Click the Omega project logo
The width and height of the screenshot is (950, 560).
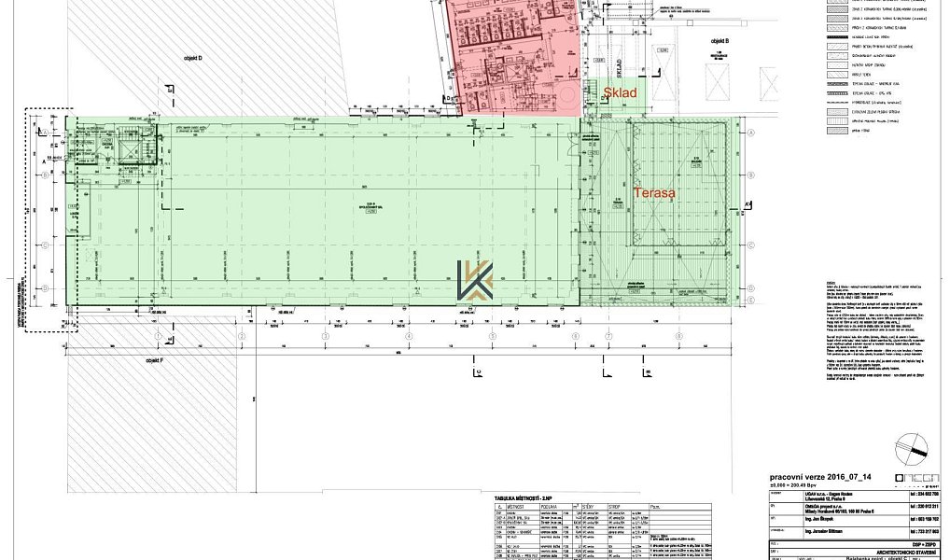[x=916, y=480]
